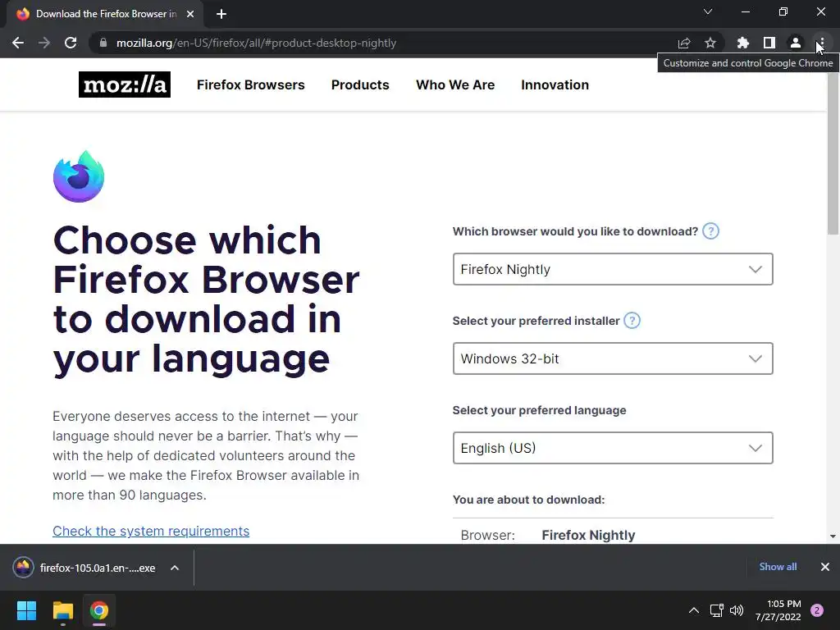Reload the page with the refresh icon
The image size is (840, 630).
[71, 43]
